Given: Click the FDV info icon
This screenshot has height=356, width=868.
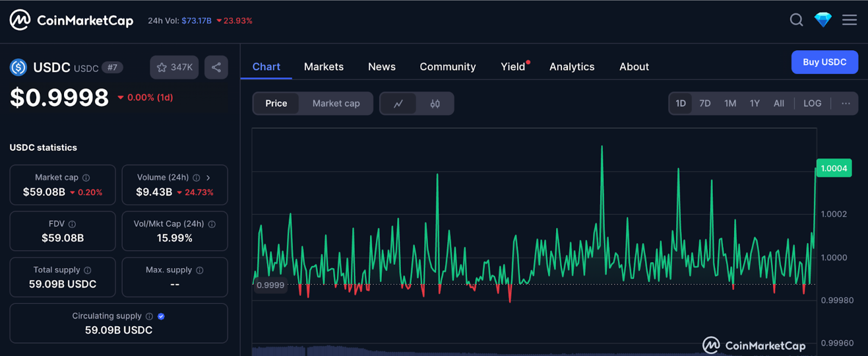Looking at the screenshot, I should (72, 224).
